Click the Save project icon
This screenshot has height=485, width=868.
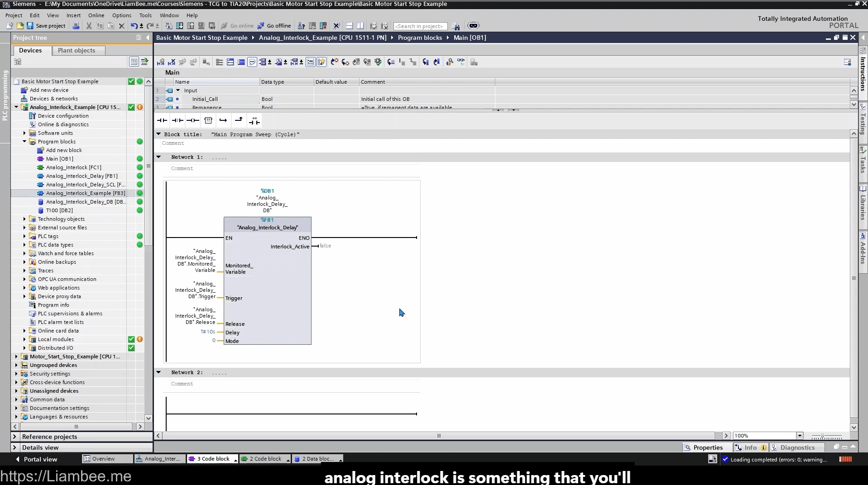click(x=30, y=26)
